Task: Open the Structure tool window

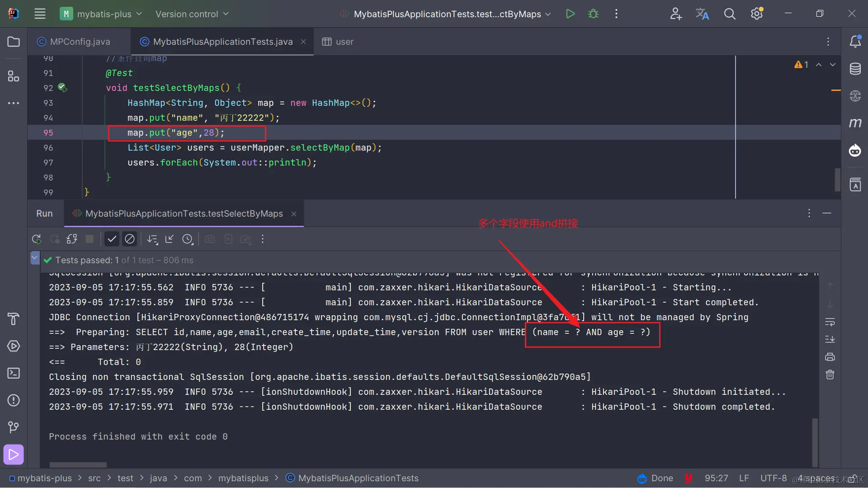Action: [14, 76]
